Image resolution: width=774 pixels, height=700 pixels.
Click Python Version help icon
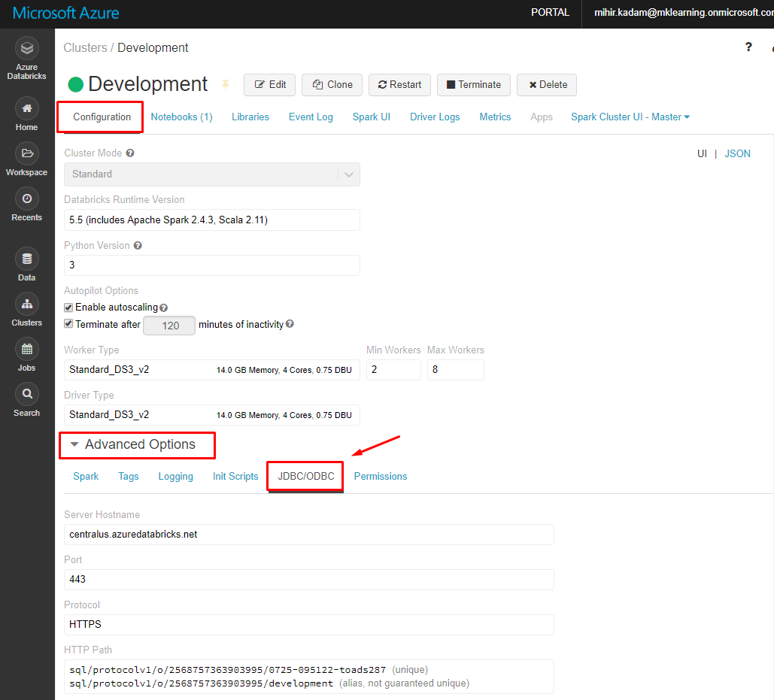coord(138,245)
